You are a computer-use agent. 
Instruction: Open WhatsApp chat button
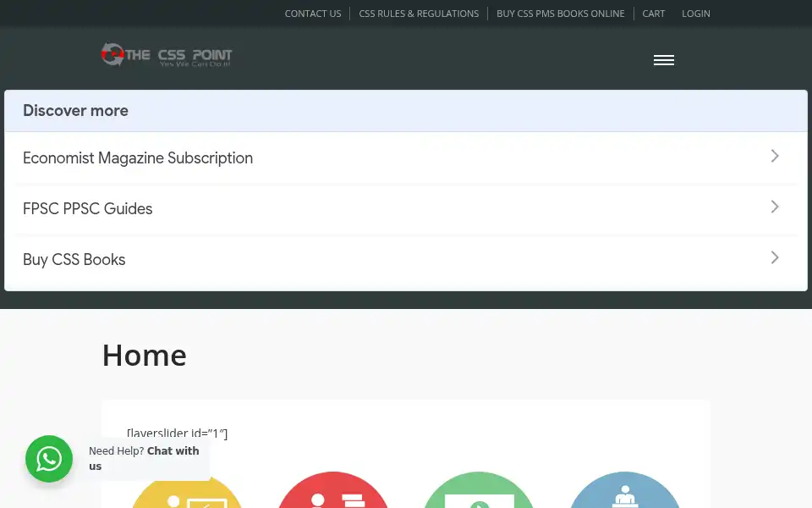49,459
